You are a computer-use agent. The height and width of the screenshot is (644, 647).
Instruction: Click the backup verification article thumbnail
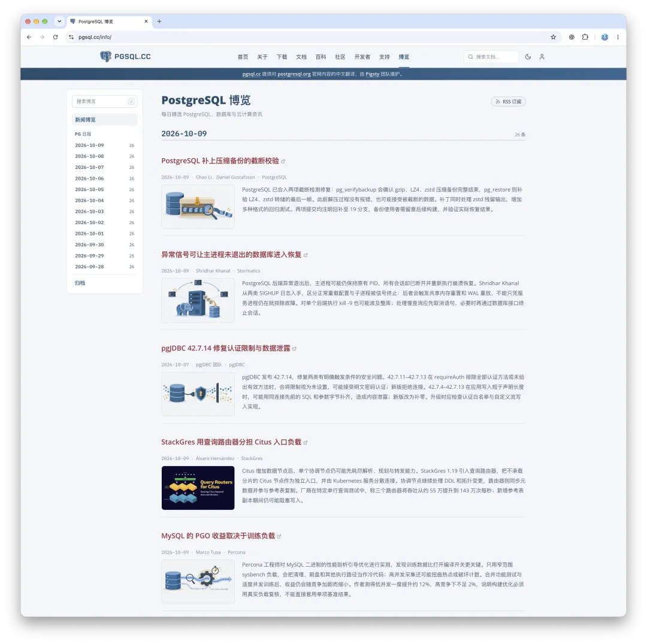[198, 207]
